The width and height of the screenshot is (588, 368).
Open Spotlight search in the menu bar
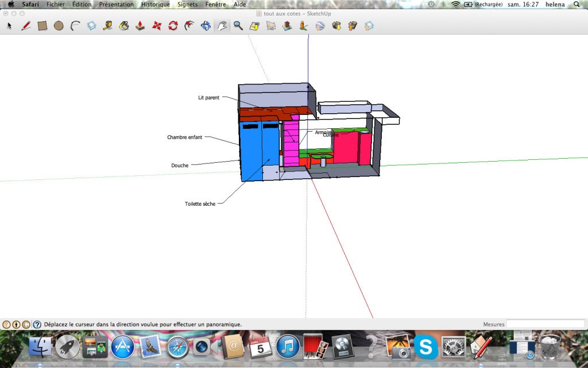(x=577, y=5)
